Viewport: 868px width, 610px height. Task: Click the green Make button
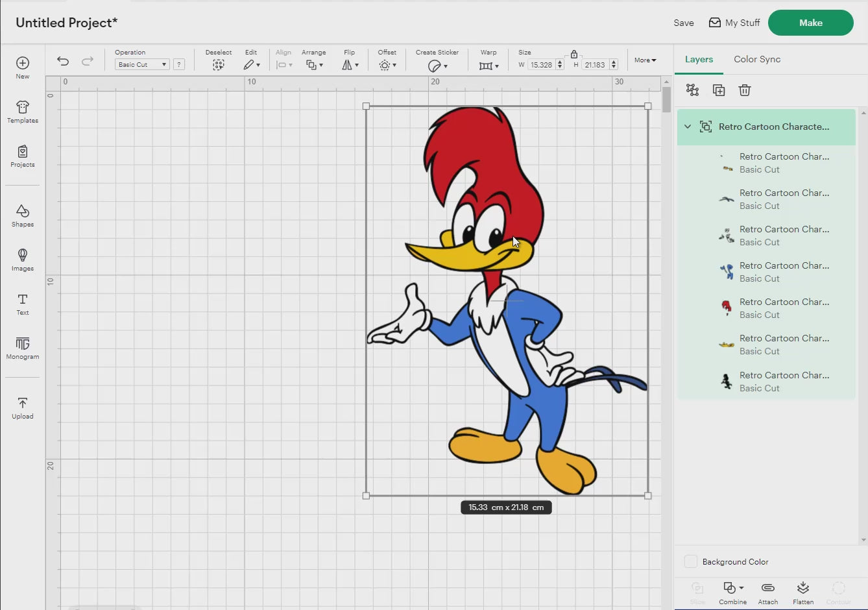[811, 23]
